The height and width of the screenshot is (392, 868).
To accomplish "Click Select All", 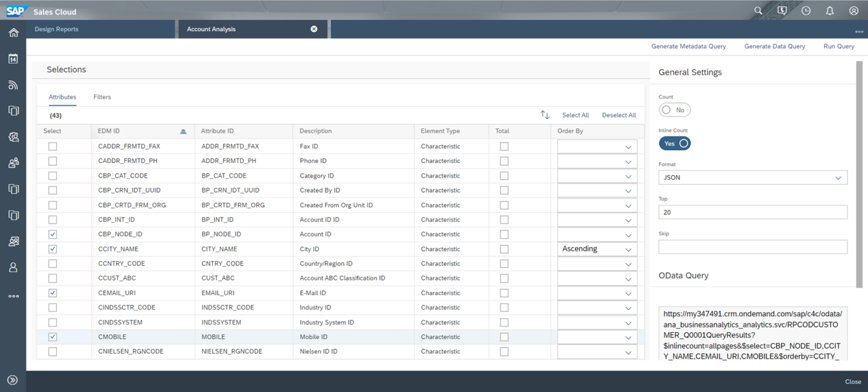I will (575, 115).
